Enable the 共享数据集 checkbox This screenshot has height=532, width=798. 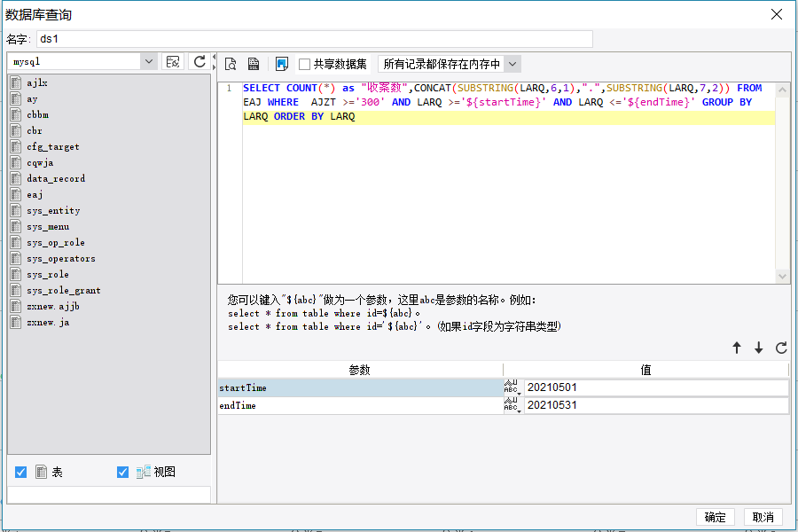coord(305,64)
